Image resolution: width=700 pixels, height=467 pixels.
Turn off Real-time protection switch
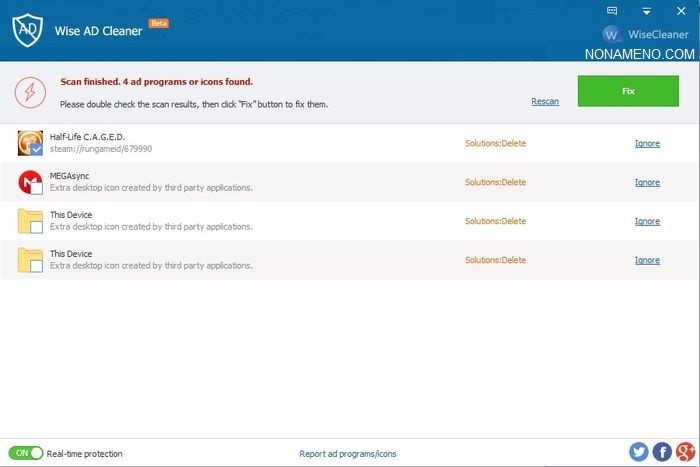click(x=26, y=453)
